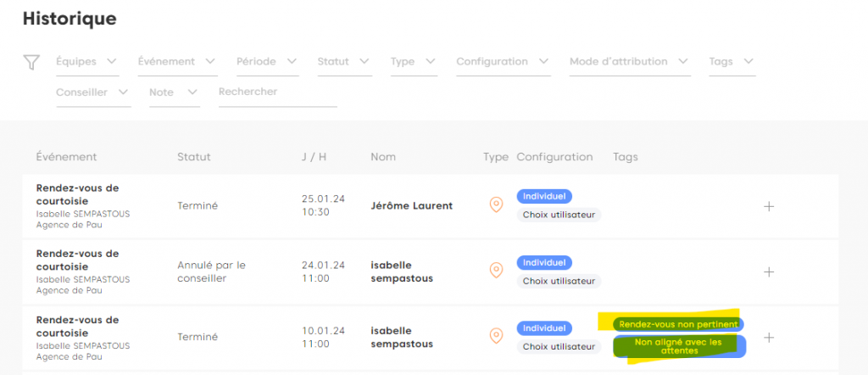The image size is (868, 375).
Task: Open the Type filter dropdown
Action: pos(413,62)
